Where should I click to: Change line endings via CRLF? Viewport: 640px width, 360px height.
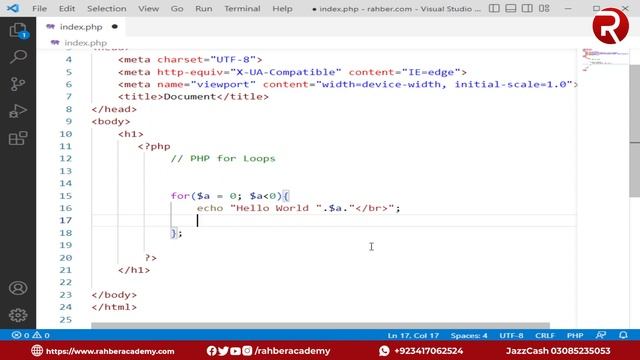(x=544, y=336)
